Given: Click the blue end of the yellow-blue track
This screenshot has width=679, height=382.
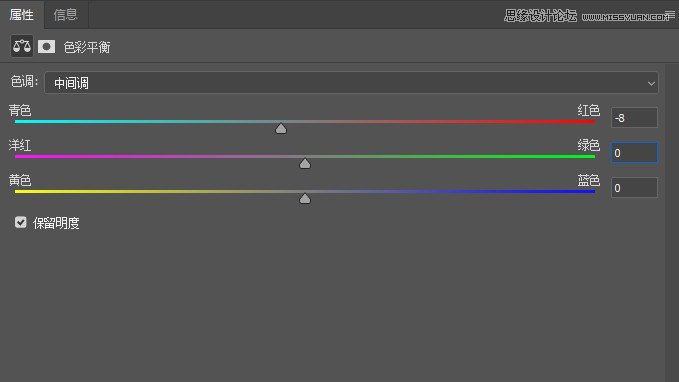Looking at the screenshot, I should tap(587, 191).
